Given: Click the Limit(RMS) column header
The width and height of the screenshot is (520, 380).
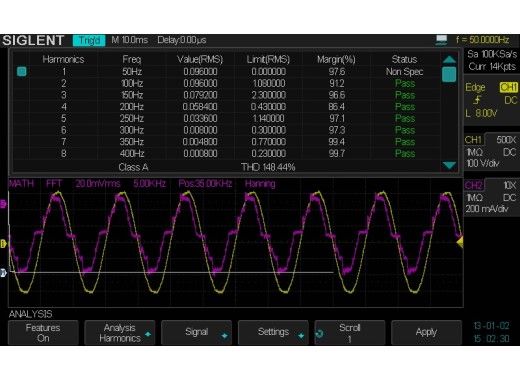Looking at the screenshot, I should click(x=268, y=60).
